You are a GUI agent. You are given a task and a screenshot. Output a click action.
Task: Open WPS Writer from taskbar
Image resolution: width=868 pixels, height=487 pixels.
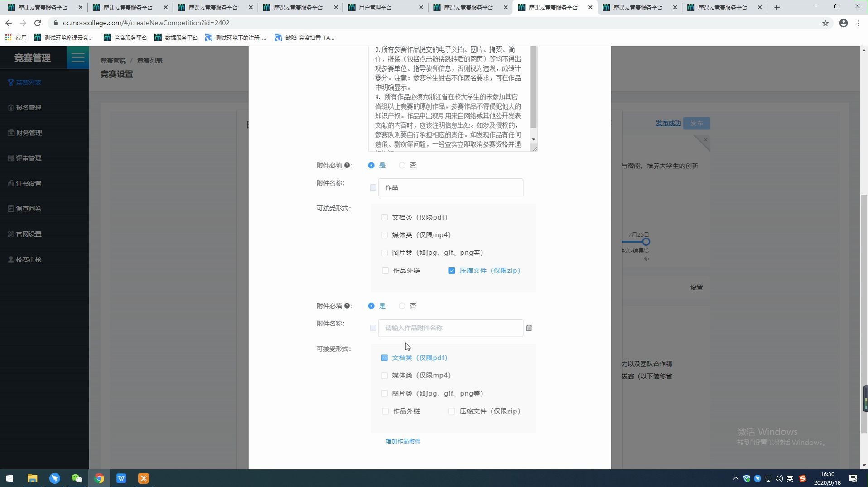pyautogui.click(x=121, y=478)
